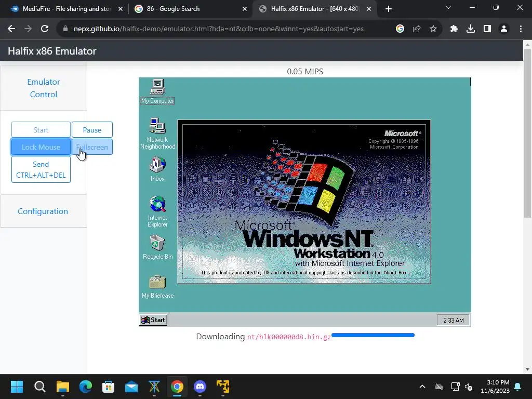Go back in browser history

[11, 29]
